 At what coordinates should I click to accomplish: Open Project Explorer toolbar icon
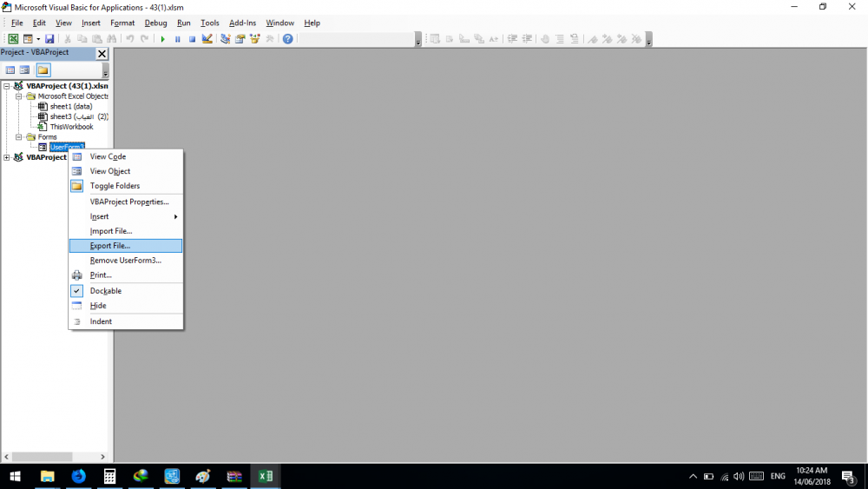(226, 39)
